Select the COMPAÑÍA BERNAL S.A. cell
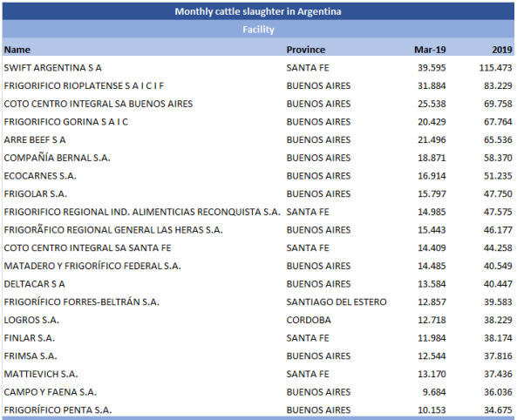Viewport: 517px width, 420px height. click(x=57, y=158)
